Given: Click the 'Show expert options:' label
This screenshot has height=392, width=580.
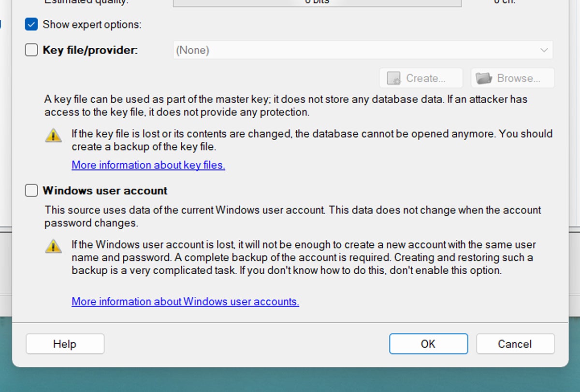Looking at the screenshot, I should coord(92,25).
